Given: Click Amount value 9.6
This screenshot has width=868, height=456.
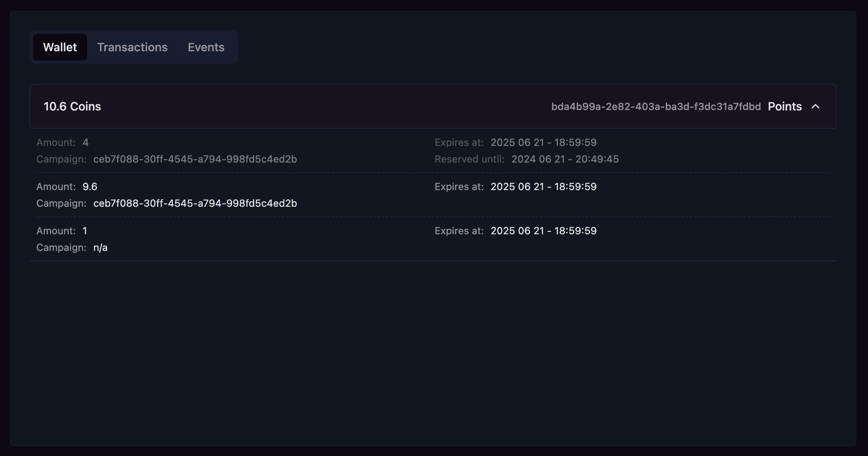Looking at the screenshot, I should pos(90,187).
